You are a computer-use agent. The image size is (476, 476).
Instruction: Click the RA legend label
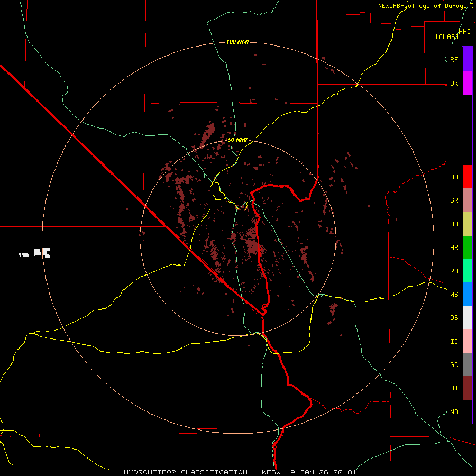[454, 271]
